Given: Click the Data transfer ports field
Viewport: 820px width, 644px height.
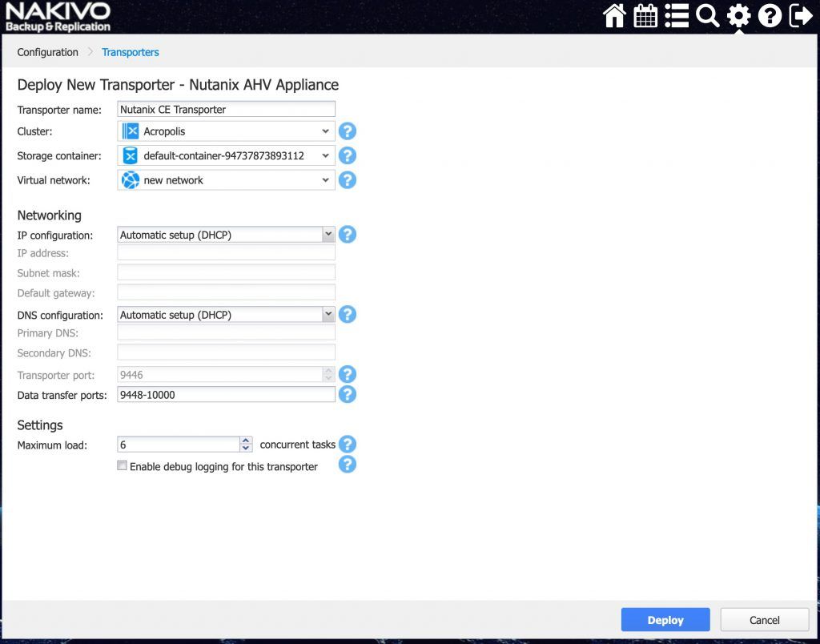Looking at the screenshot, I should point(226,394).
